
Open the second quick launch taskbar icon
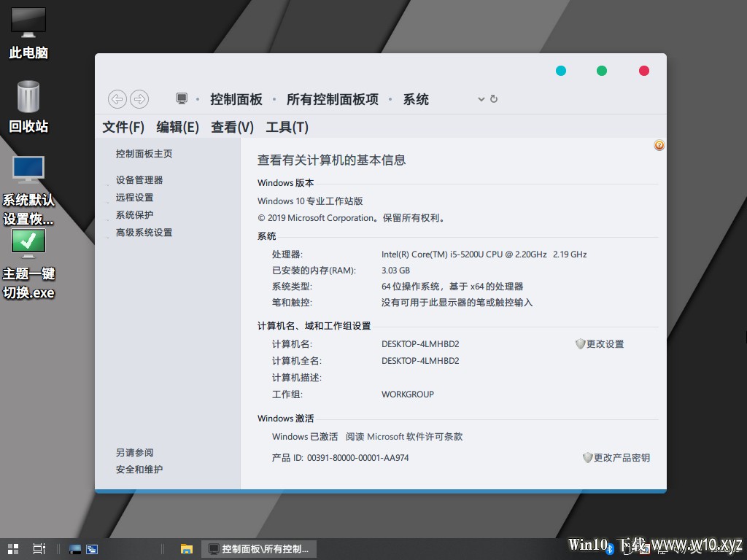pyautogui.click(x=92, y=549)
